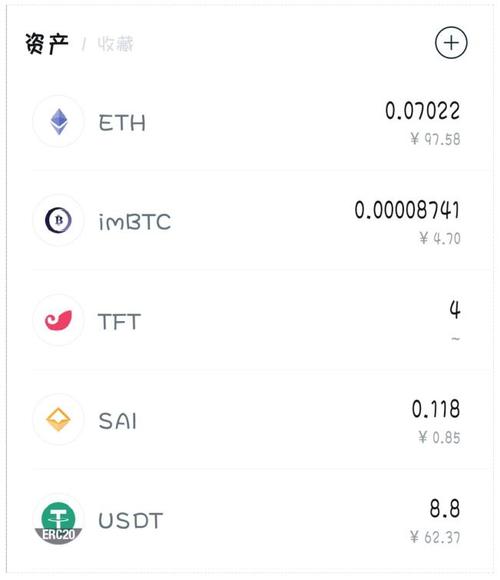Click the USDT balance 8.8
Screen dimensions: 500x580
coord(445,508)
